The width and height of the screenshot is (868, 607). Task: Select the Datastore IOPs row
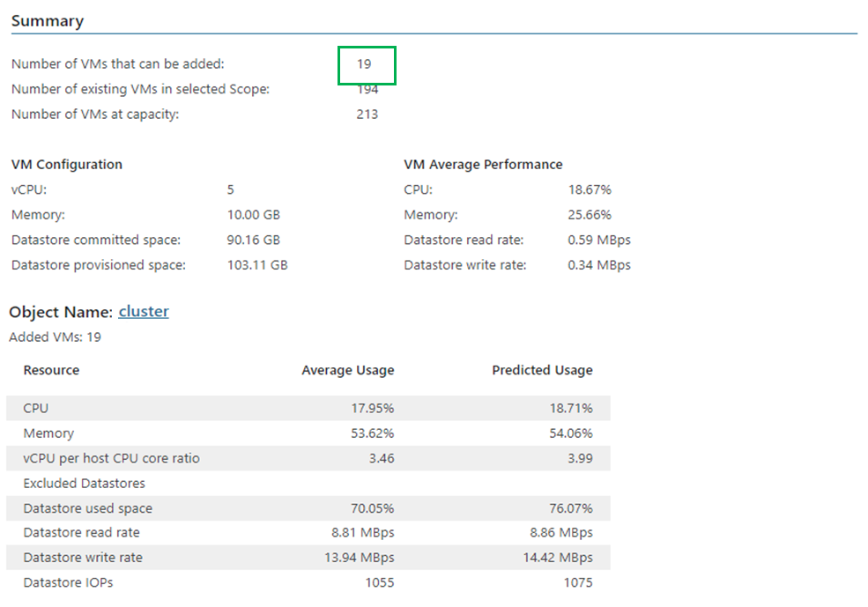[308, 582]
